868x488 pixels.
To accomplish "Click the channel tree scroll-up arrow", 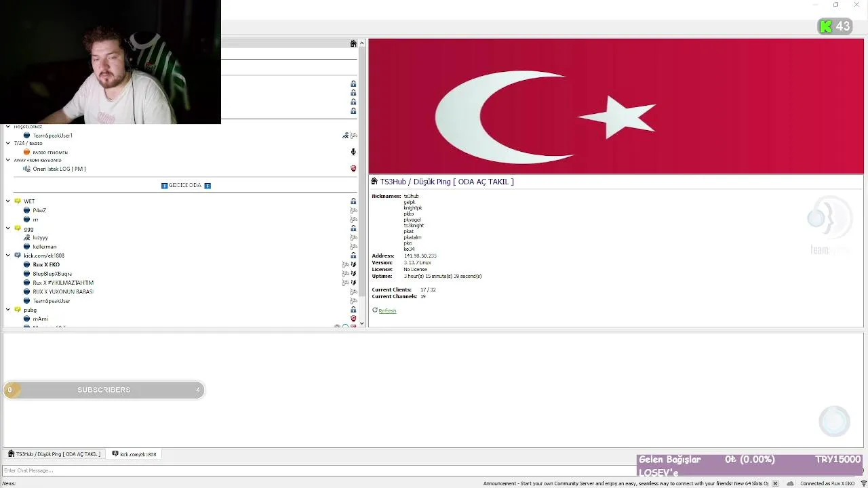I will click(x=361, y=43).
